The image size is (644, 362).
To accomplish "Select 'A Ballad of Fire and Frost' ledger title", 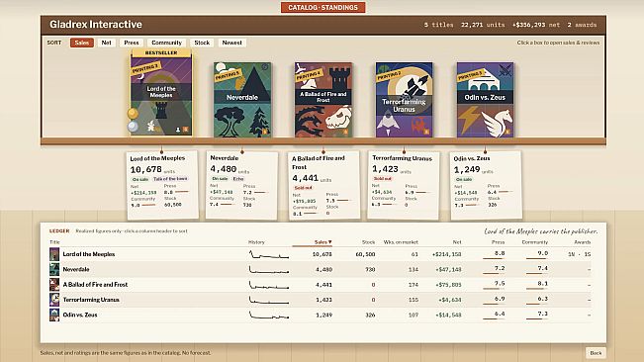I will coord(95,285).
